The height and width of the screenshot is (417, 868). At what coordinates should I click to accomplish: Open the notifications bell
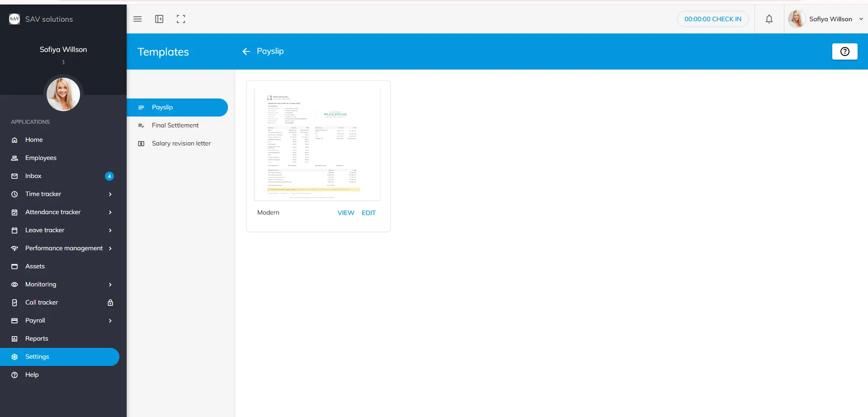769,19
